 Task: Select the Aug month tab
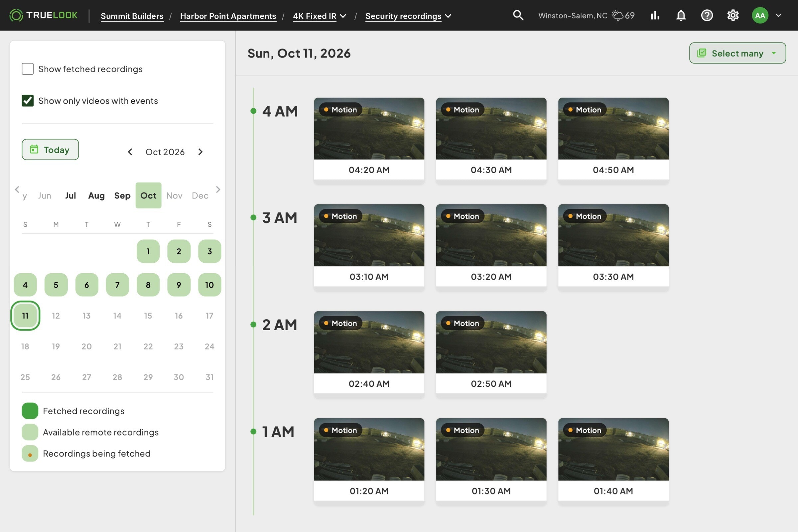coord(96,196)
